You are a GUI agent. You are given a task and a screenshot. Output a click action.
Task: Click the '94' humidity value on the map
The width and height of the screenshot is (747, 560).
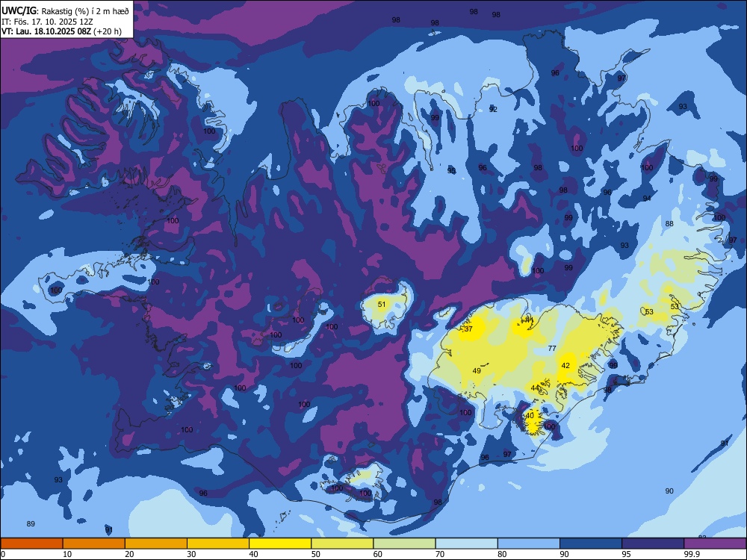(x=646, y=198)
